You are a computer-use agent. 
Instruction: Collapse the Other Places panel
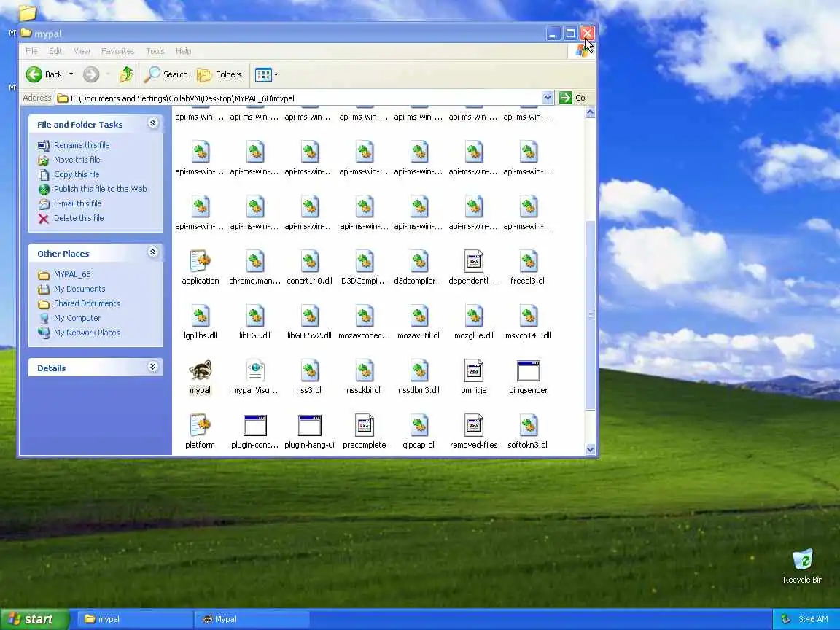point(152,252)
